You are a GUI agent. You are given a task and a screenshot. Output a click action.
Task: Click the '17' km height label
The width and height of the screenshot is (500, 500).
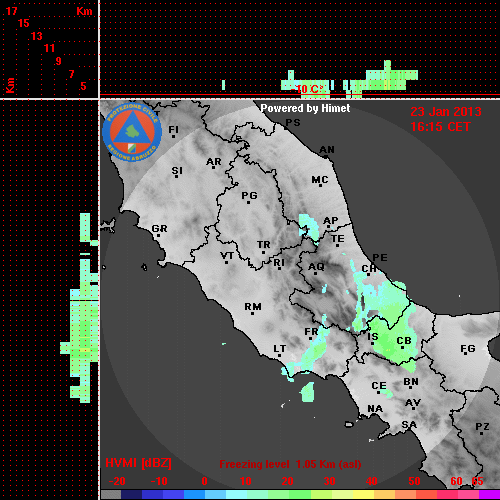(x=11, y=11)
